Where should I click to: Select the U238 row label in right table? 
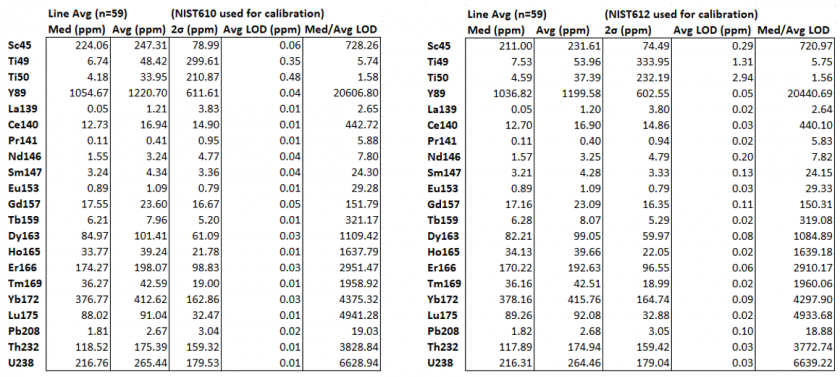click(441, 363)
